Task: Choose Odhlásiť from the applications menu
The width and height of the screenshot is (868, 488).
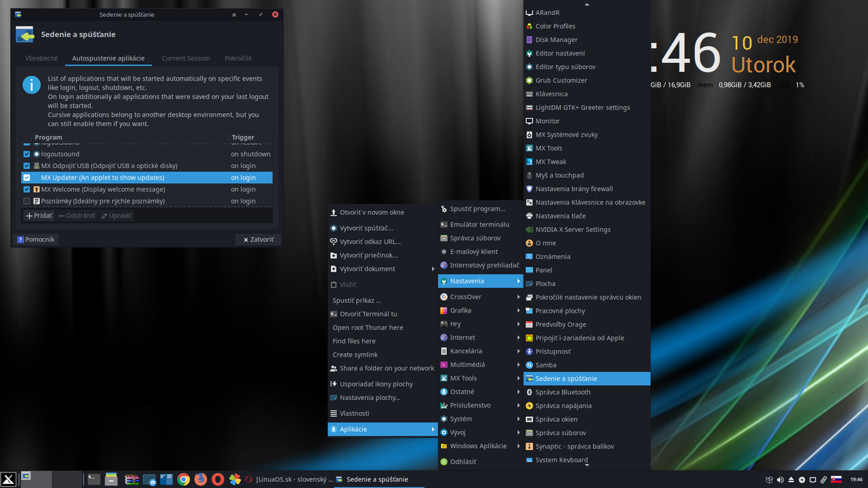Action: [x=481, y=462]
